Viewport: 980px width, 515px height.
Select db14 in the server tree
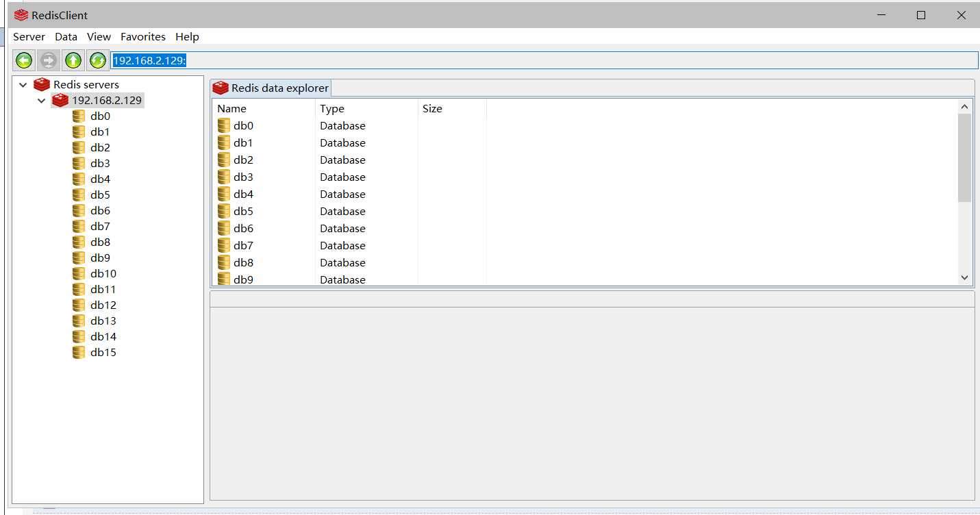point(103,336)
